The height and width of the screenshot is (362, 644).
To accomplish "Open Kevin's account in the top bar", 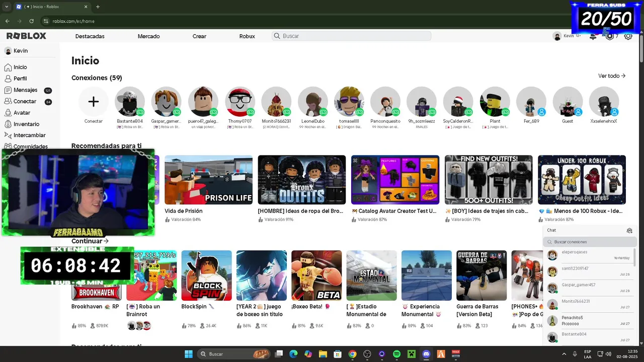I will (x=567, y=36).
